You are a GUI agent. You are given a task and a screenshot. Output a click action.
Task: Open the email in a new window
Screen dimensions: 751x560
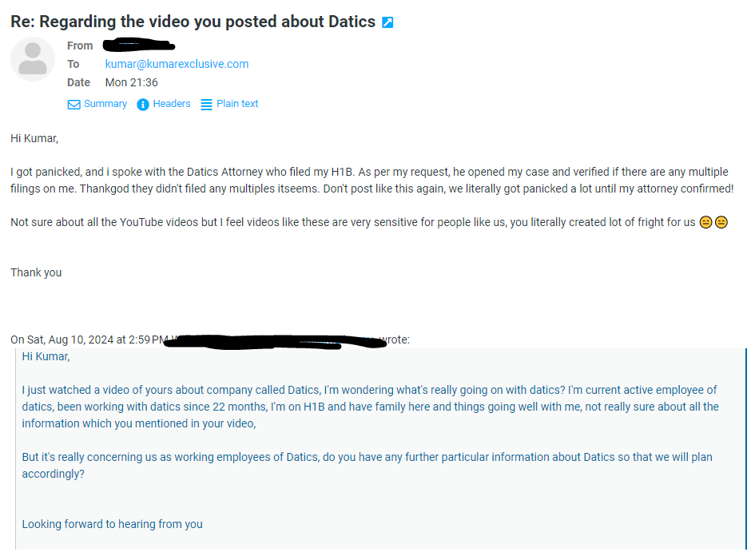387,22
